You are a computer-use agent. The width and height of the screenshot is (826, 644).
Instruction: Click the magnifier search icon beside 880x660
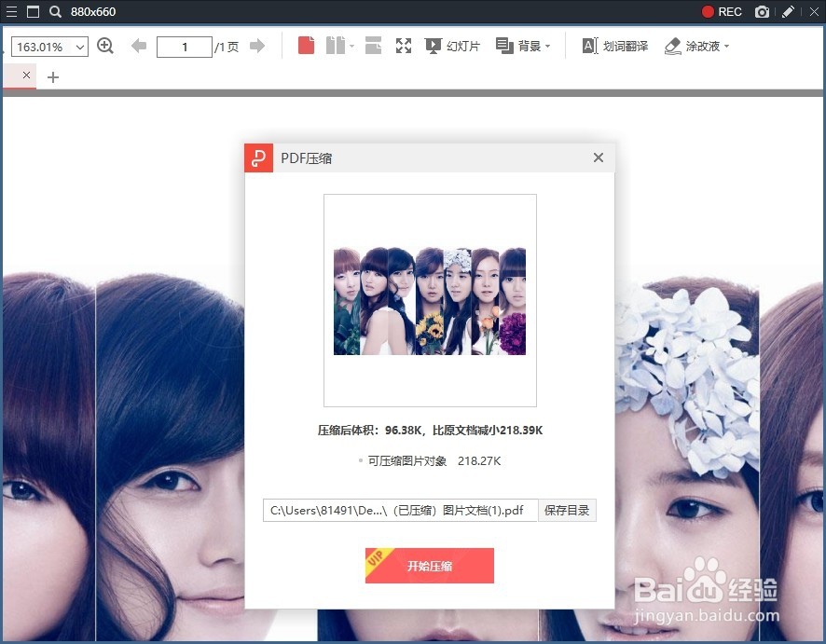click(x=55, y=11)
